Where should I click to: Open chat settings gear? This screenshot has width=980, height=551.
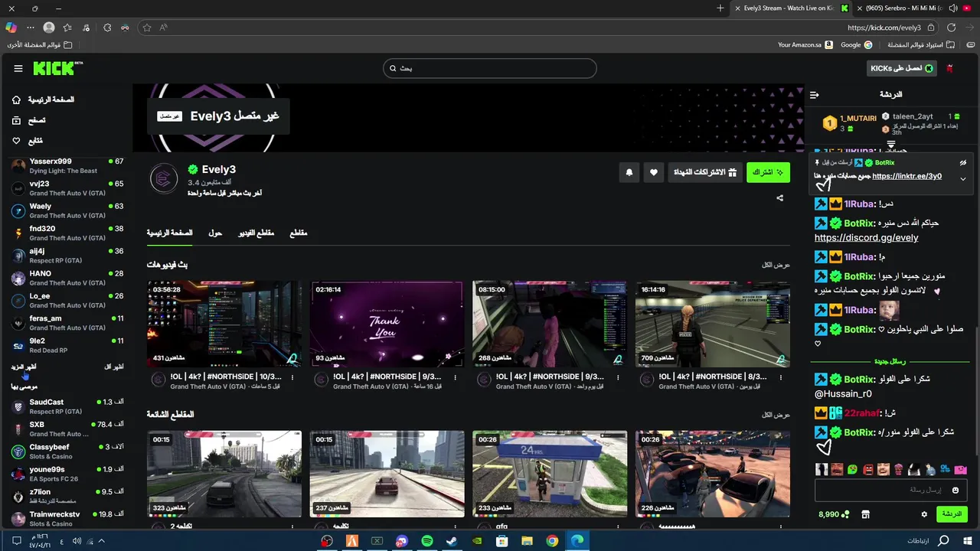924,514
